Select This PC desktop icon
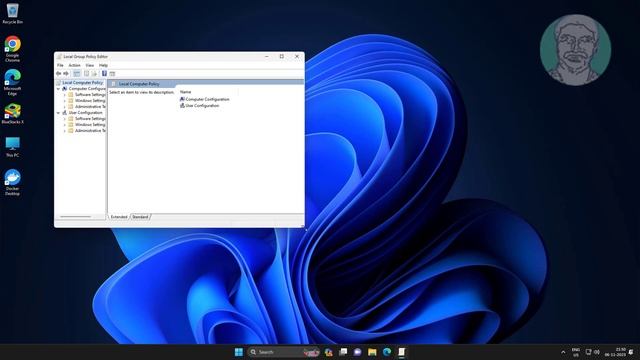640x360 pixels. point(12,147)
